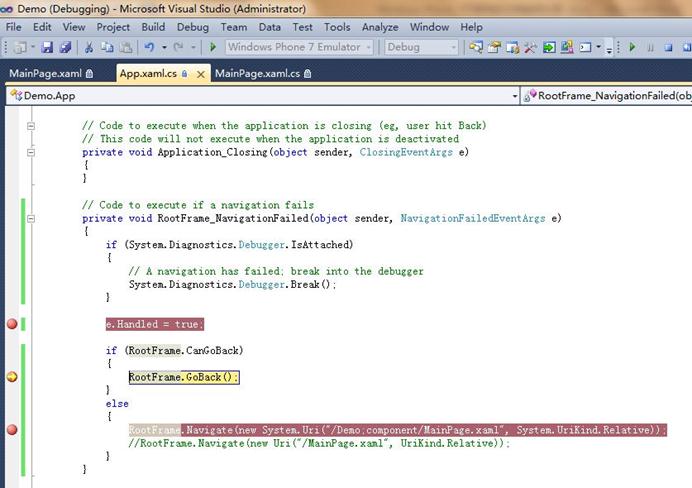692x488 pixels.
Task: Click inside the RootFrame.GoBack() code line
Action: click(184, 377)
